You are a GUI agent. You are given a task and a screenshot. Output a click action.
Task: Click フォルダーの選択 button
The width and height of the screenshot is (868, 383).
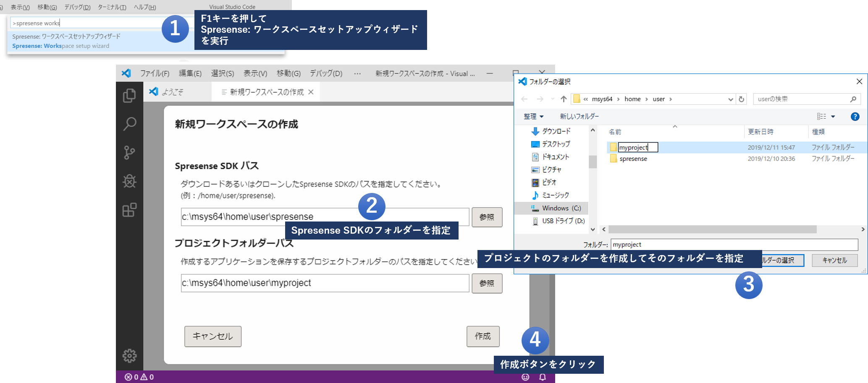point(782,260)
